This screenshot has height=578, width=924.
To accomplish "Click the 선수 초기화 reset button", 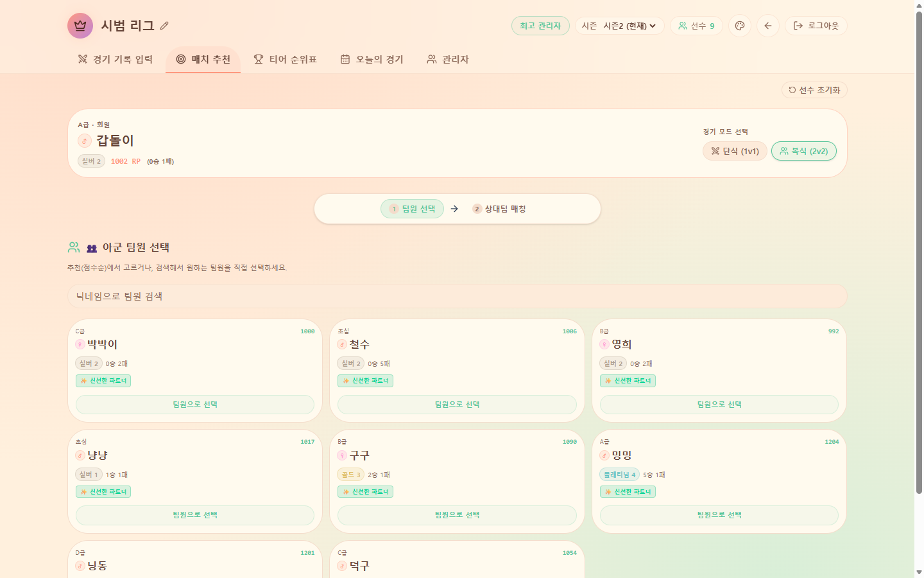I will pyautogui.click(x=814, y=90).
